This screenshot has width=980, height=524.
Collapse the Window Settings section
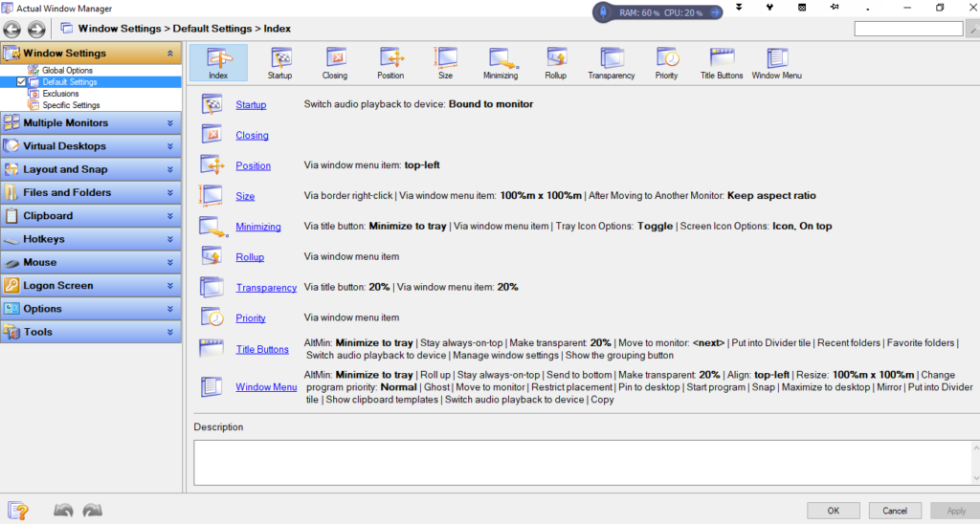(x=169, y=54)
